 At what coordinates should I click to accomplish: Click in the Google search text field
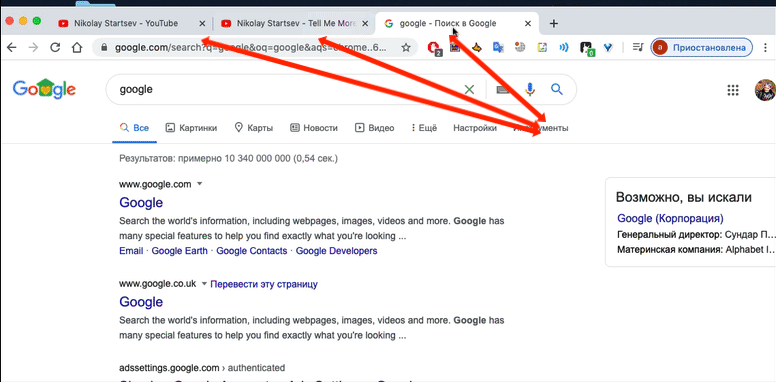coord(287,90)
